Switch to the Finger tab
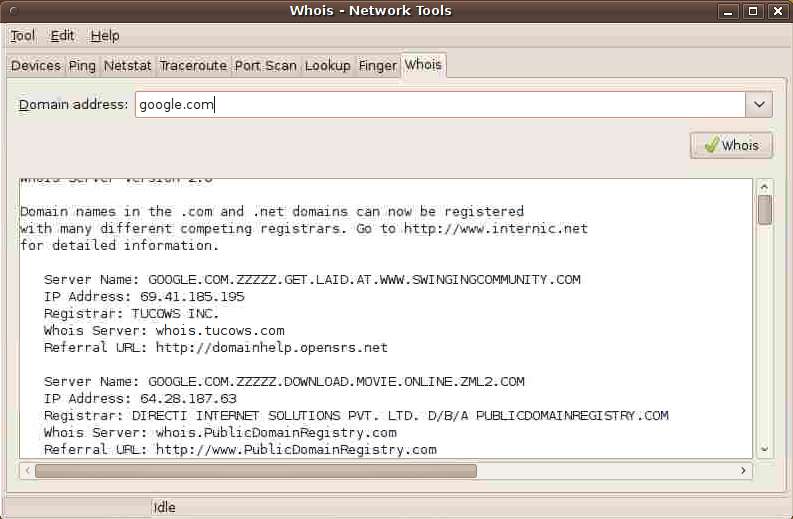The width and height of the screenshot is (793, 519). (378, 66)
